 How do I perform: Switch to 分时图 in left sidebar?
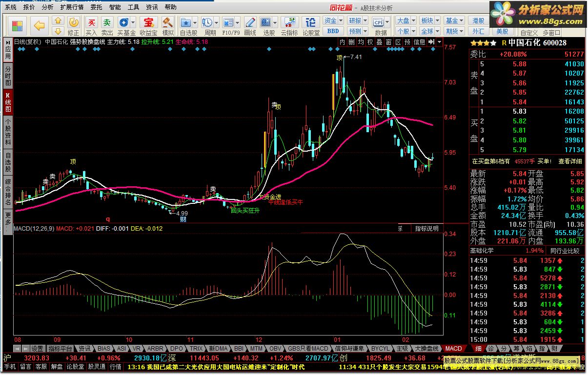point(8,76)
